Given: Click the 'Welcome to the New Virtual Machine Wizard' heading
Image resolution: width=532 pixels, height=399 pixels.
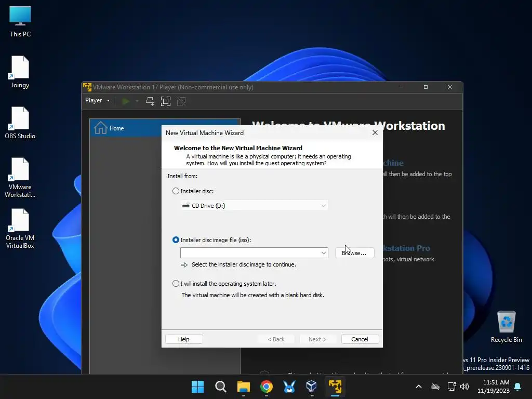Looking at the screenshot, I should [238, 148].
